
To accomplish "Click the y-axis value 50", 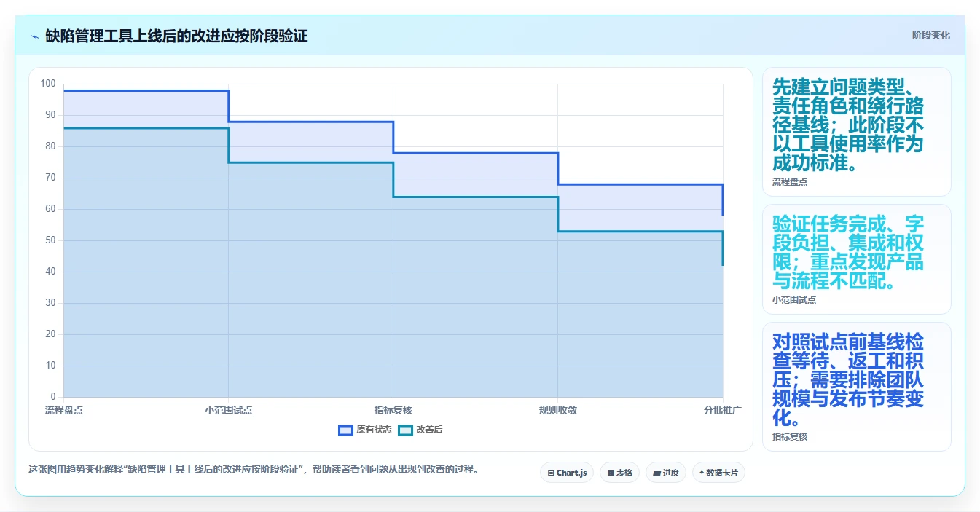I will [x=50, y=240].
